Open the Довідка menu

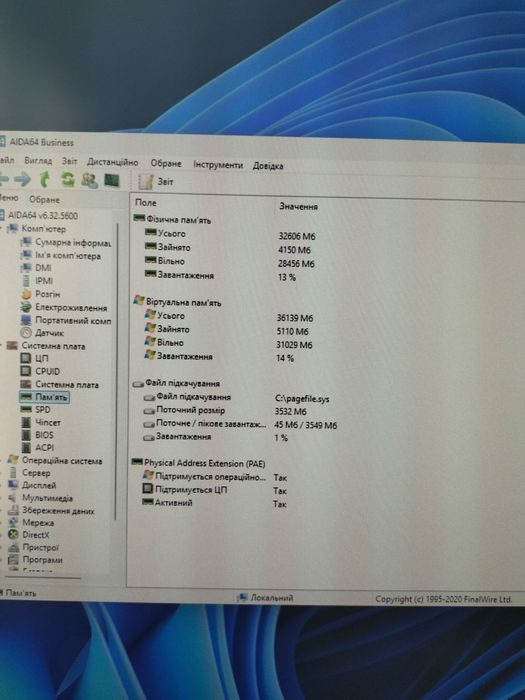(x=268, y=166)
